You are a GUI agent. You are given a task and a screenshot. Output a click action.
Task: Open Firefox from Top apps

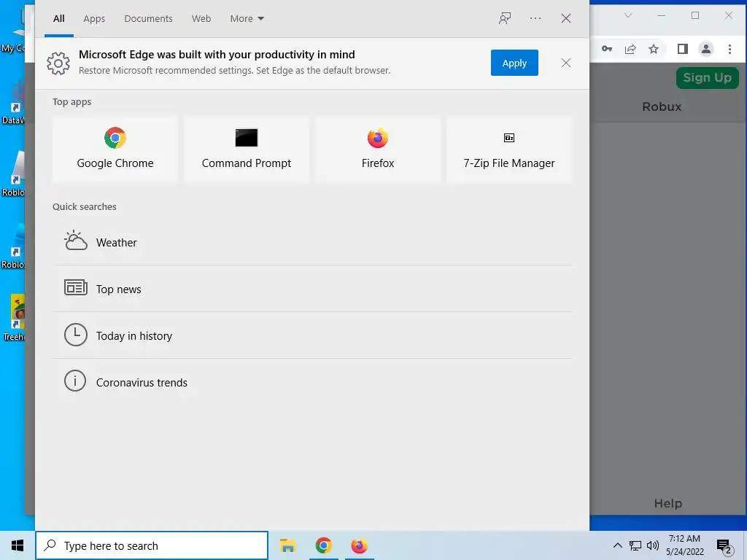pos(378,149)
